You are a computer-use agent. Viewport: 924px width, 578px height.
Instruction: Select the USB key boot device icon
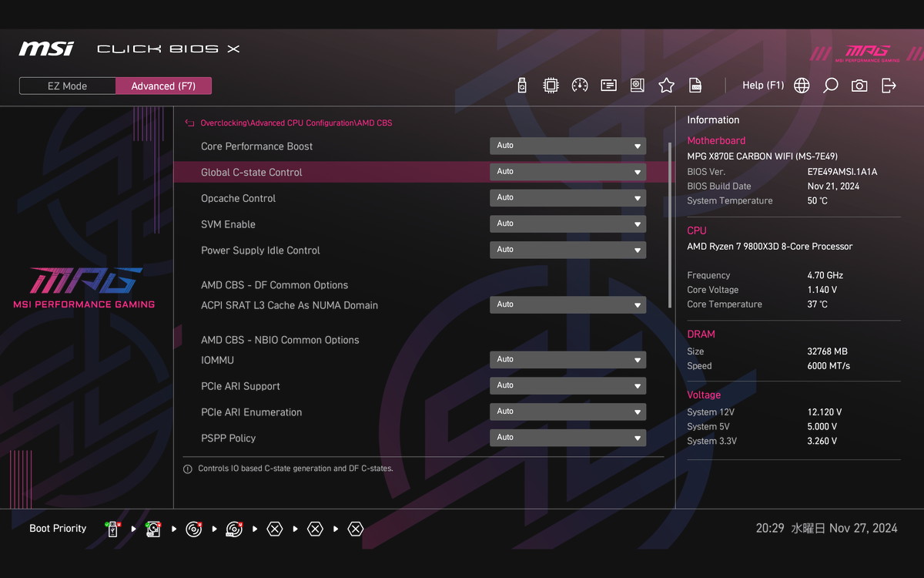click(x=113, y=529)
